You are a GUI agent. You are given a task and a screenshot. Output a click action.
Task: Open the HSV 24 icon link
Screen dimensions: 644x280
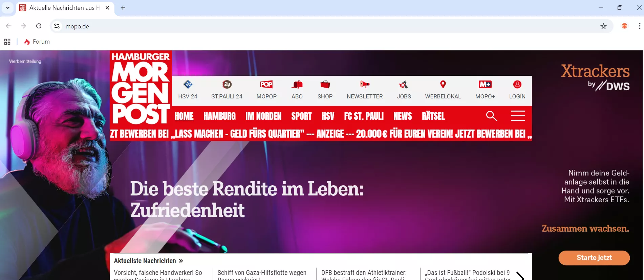188,85
